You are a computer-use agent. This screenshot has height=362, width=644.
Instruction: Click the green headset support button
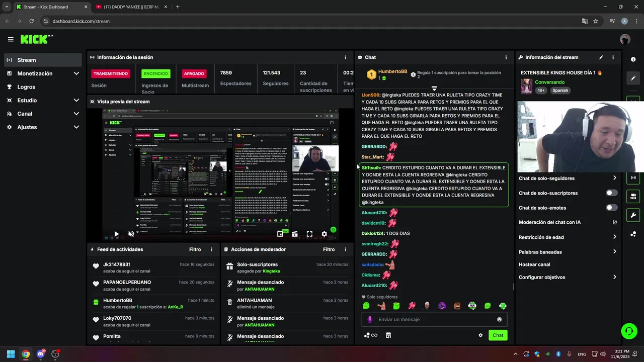629,331
